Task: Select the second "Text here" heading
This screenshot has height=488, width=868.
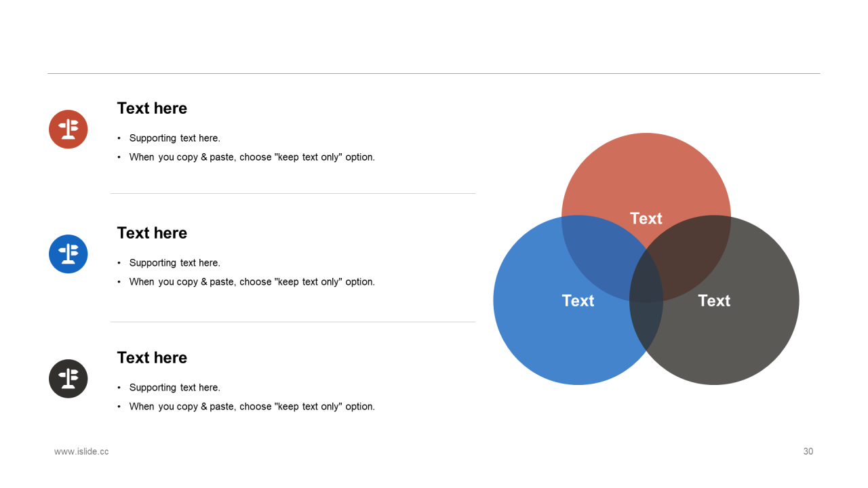Action: pos(152,233)
